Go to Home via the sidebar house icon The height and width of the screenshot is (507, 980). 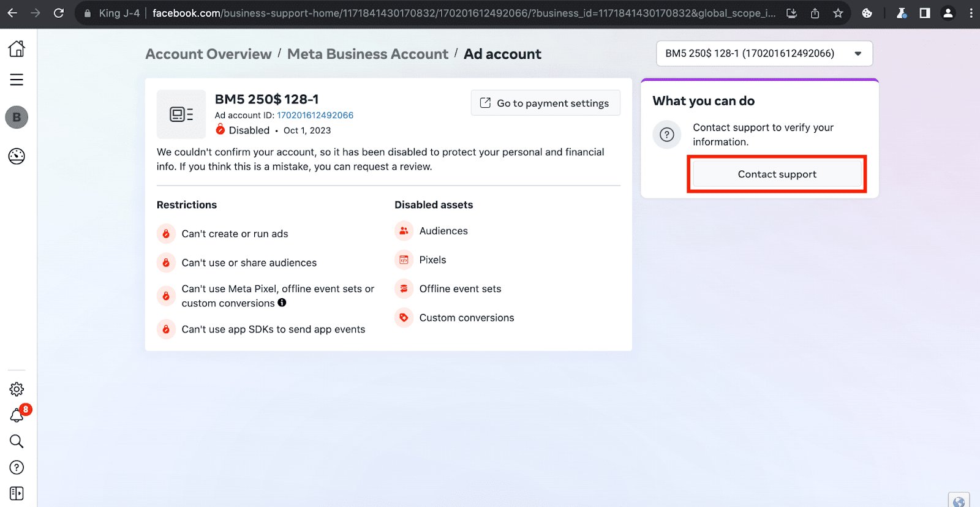pos(17,48)
